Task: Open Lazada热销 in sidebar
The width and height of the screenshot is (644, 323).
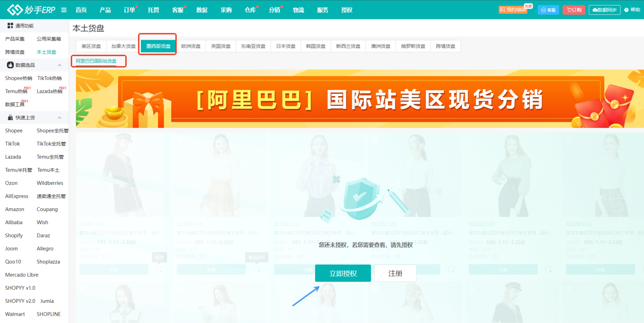Action: pos(50,91)
